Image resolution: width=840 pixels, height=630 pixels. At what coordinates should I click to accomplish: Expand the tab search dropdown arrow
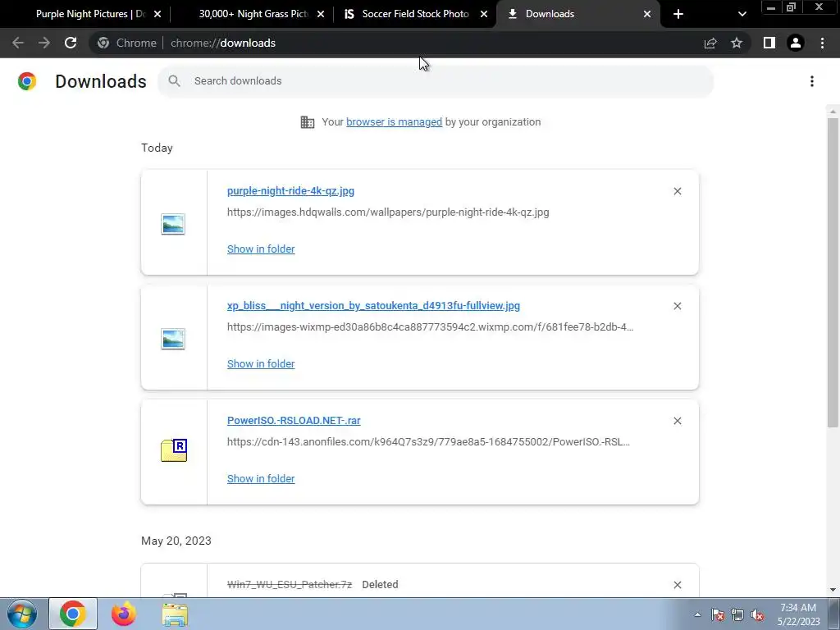(742, 14)
